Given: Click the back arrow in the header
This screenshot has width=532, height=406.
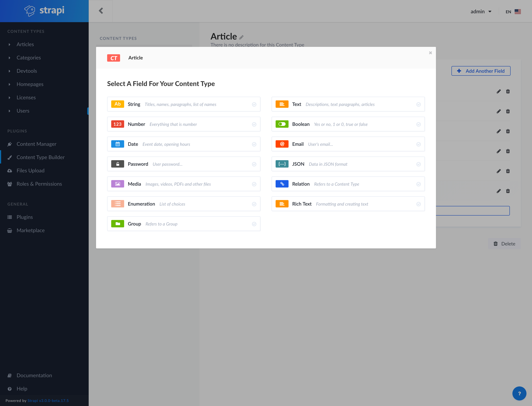Looking at the screenshot, I should (101, 11).
